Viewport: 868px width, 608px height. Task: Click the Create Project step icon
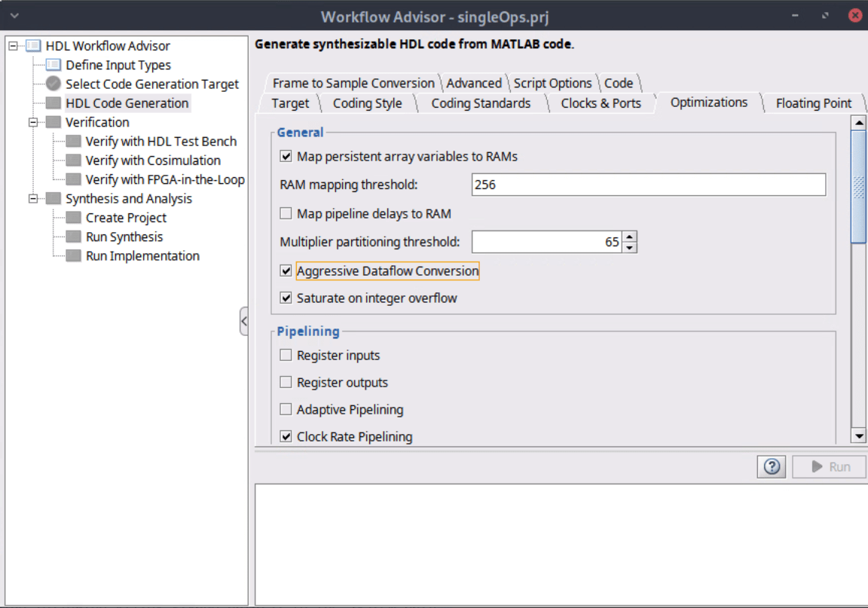(x=73, y=218)
